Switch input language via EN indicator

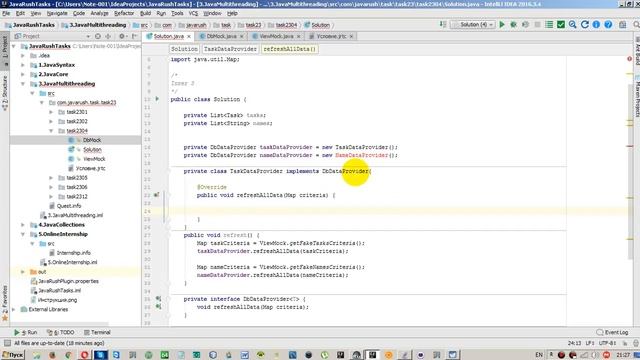[x=539, y=355]
